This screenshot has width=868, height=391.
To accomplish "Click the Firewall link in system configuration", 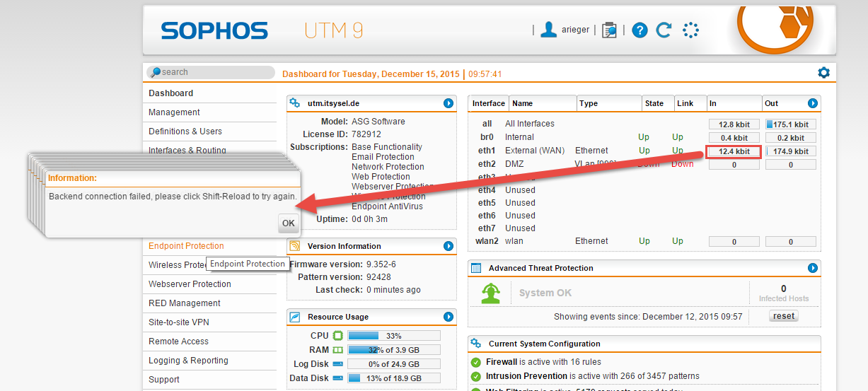I will [x=502, y=362].
